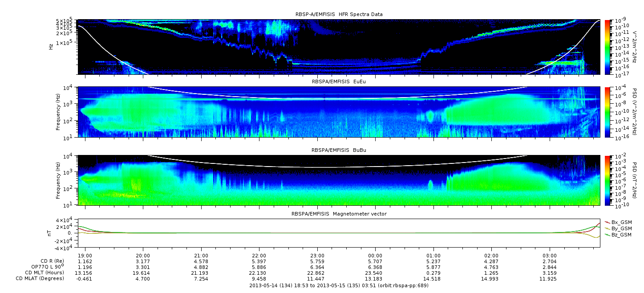644x293 pixels.
Task: Click the CD MLT (Hours) row label
Action: tap(44, 273)
